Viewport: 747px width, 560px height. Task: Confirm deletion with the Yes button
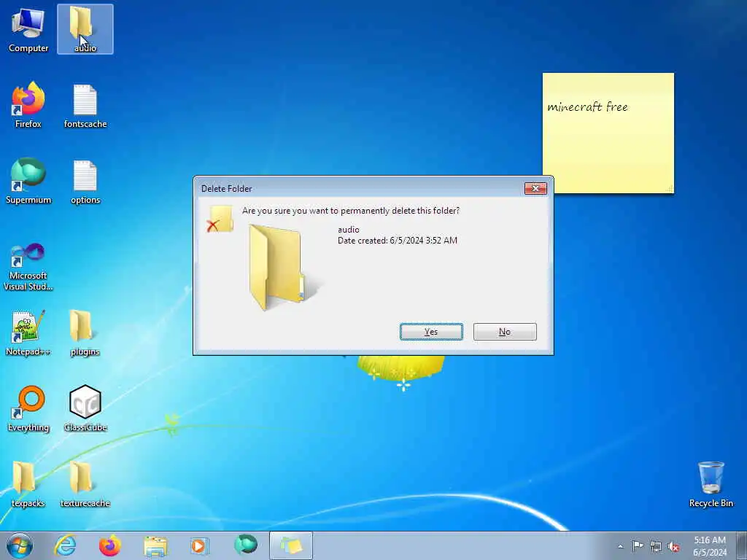(x=431, y=332)
